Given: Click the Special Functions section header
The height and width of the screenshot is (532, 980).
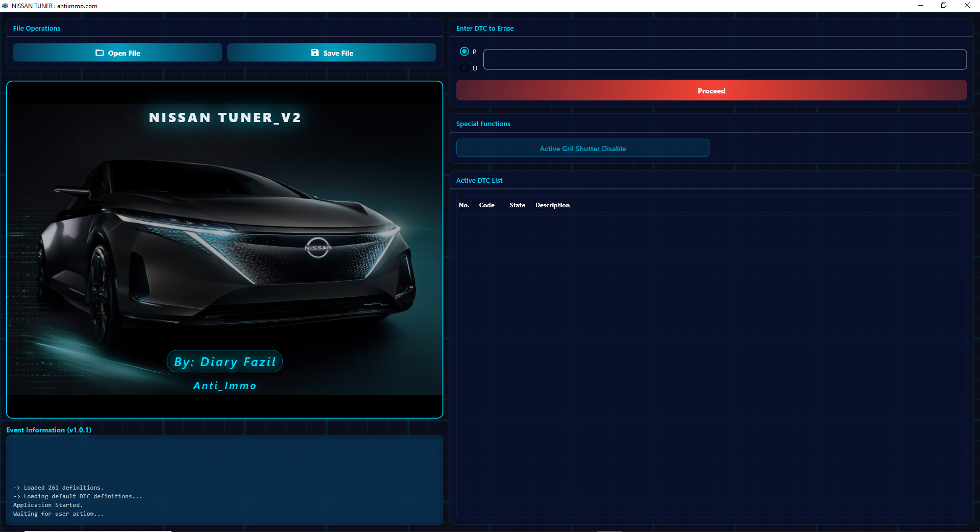Looking at the screenshot, I should [483, 124].
